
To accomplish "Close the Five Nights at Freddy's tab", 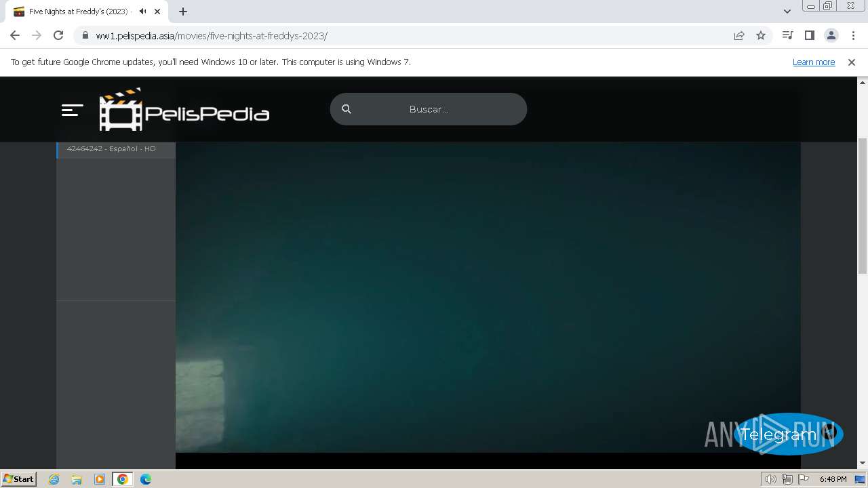I will click(157, 12).
